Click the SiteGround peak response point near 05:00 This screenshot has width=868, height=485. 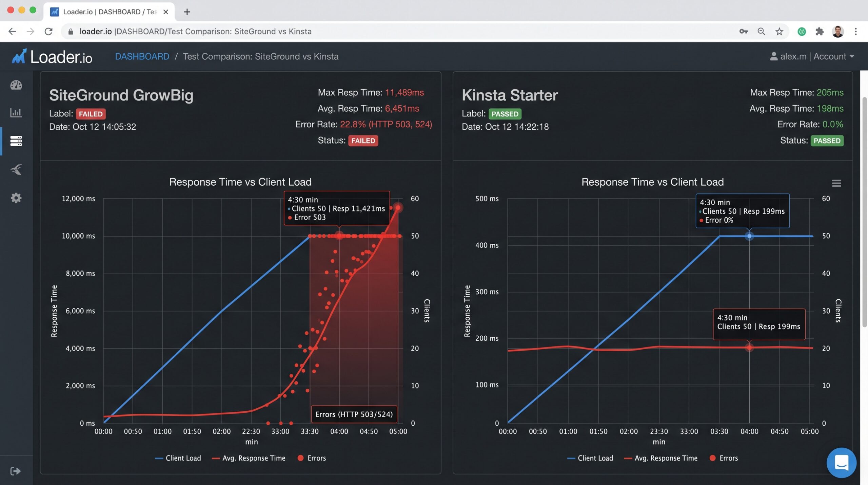click(398, 207)
